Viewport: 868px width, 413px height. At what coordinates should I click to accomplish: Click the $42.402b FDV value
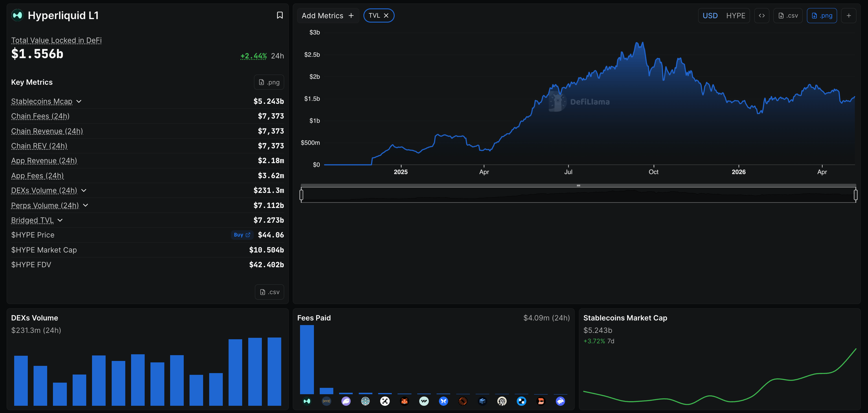tap(266, 264)
